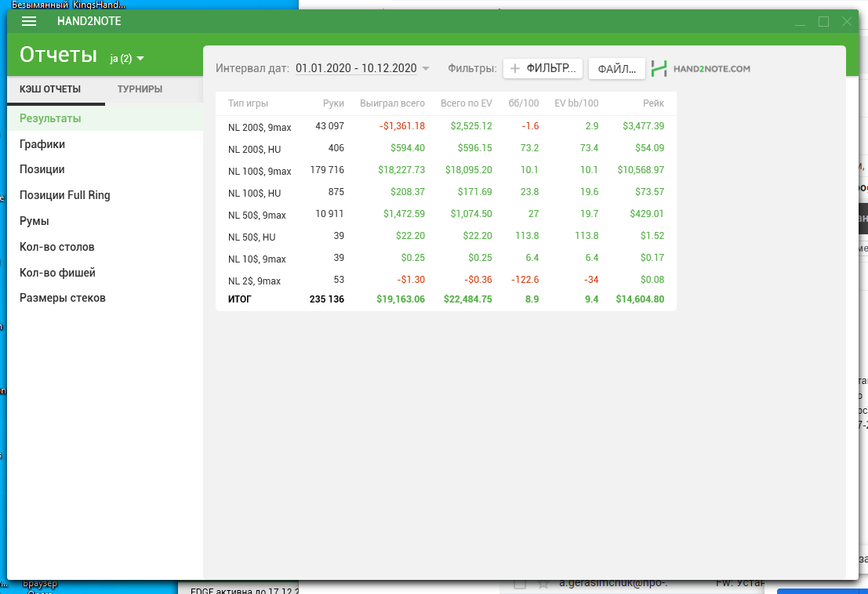
Task: Open the date interval dropdown arrow
Action: pos(426,69)
